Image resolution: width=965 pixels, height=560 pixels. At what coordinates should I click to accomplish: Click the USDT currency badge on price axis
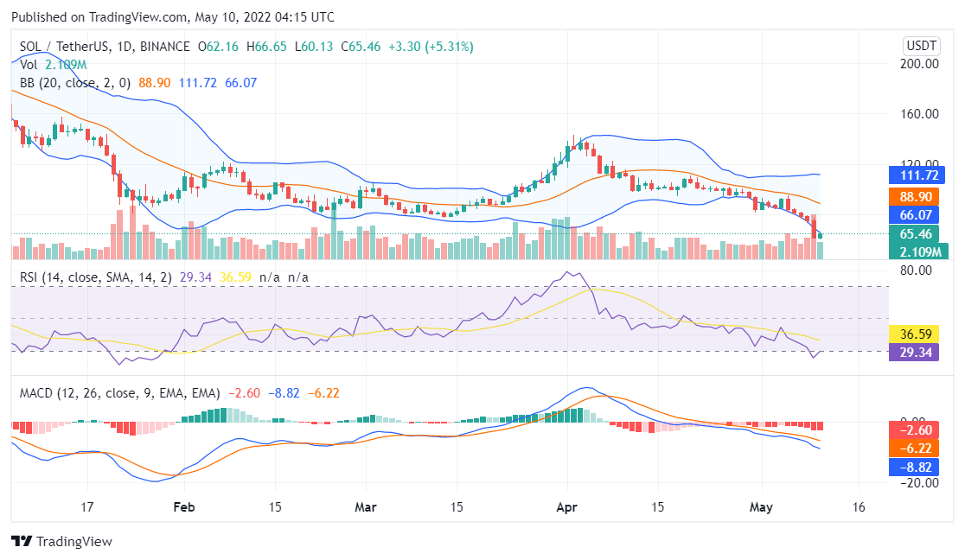[920, 46]
